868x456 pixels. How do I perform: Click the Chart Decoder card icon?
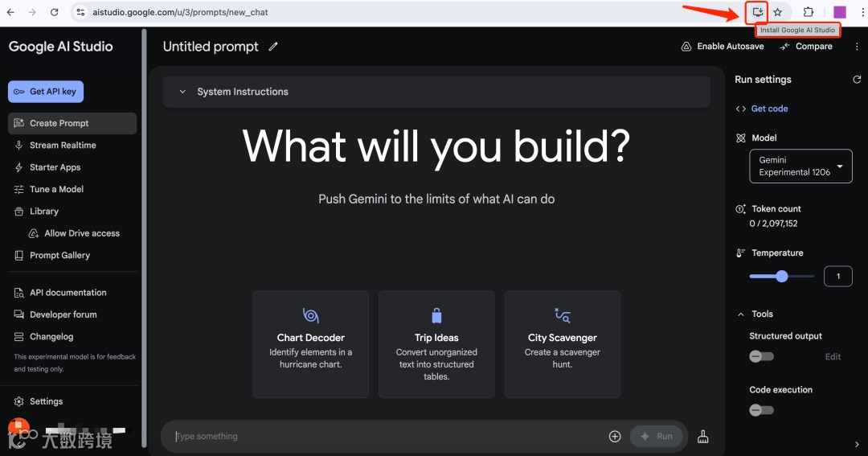tap(310, 315)
